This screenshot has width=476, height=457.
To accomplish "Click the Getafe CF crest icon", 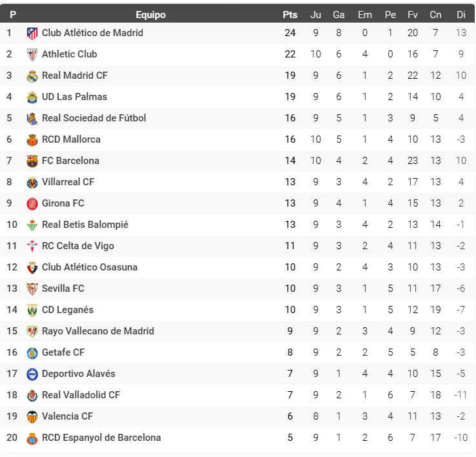I will point(32,352).
